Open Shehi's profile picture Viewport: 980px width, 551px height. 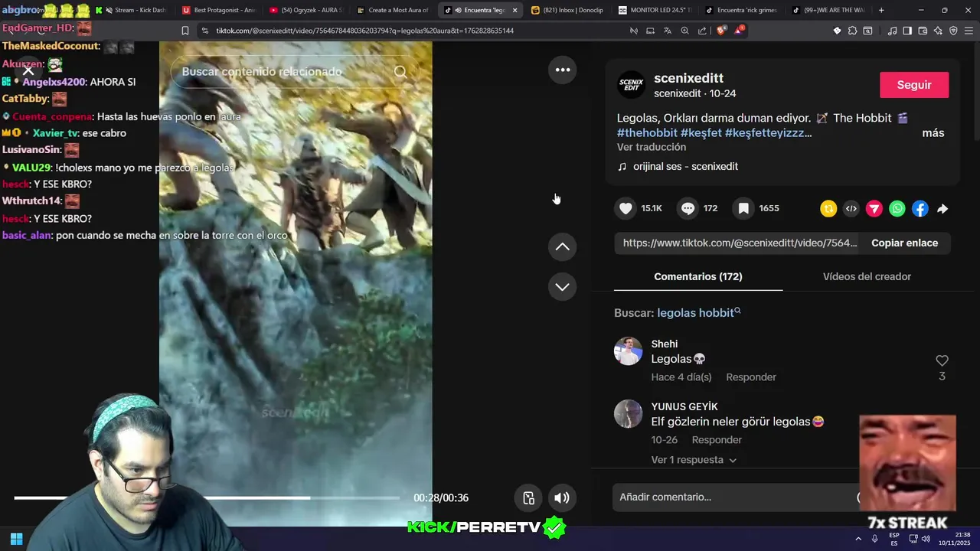coord(628,351)
